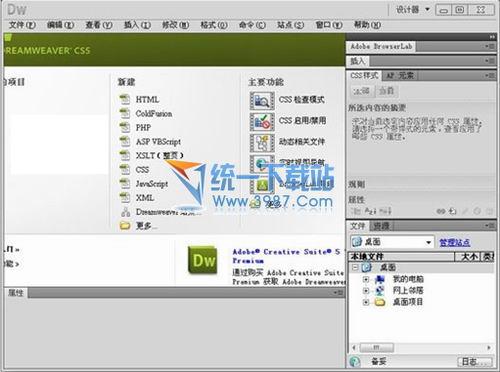Click the 日志... button

pos(475,362)
